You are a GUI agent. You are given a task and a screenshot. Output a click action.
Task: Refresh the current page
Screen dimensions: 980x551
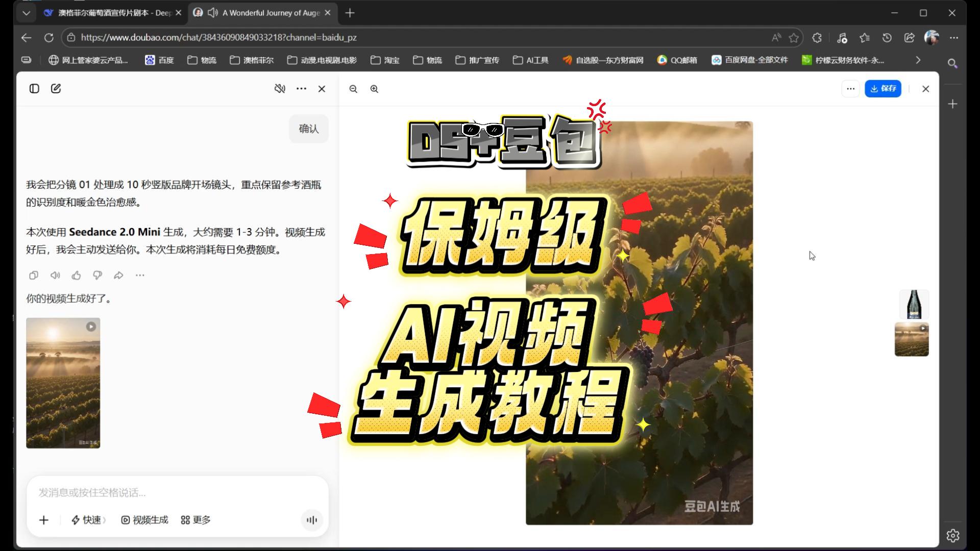(x=49, y=37)
